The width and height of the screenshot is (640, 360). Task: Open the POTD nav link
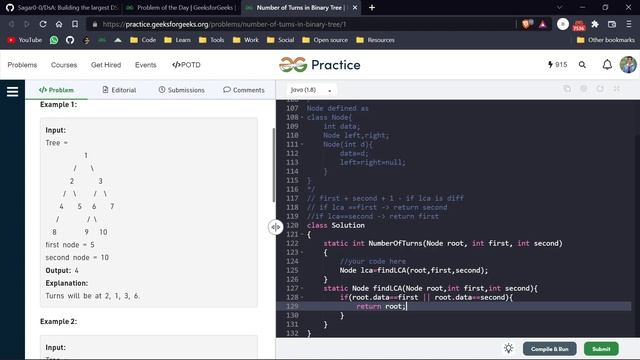coord(186,65)
